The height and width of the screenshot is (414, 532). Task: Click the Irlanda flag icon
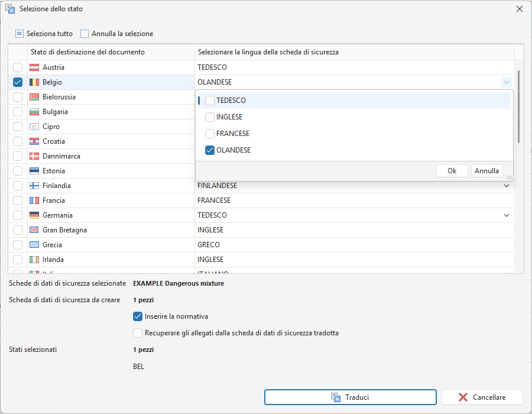pyautogui.click(x=34, y=260)
